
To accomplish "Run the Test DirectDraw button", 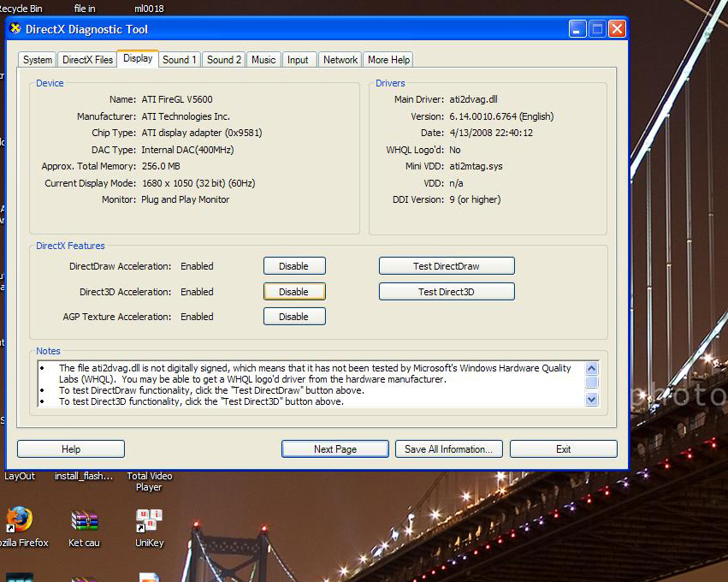I will [x=447, y=266].
